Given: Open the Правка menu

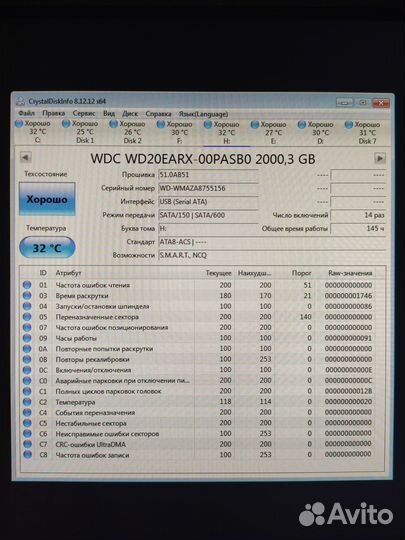Looking at the screenshot, I should click(53, 113).
